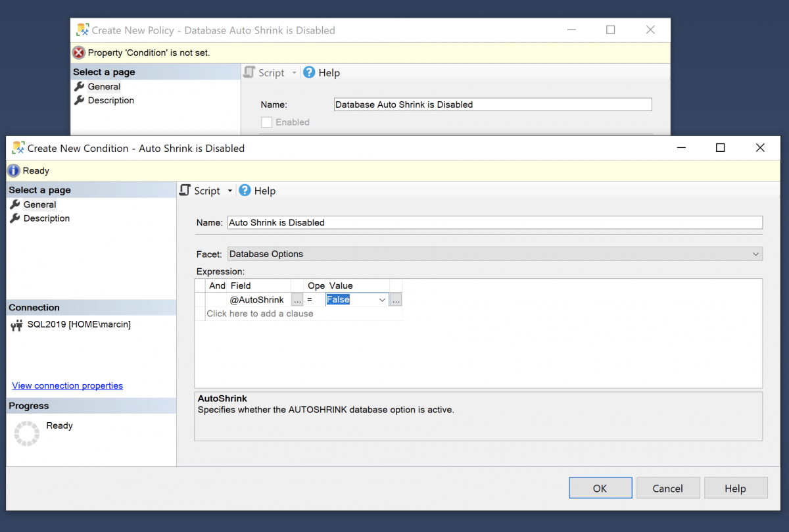Image resolution: width=789 pixels, height=532 pixels.
Task: Click the blue Ready info icon
Action: (14, 170)
